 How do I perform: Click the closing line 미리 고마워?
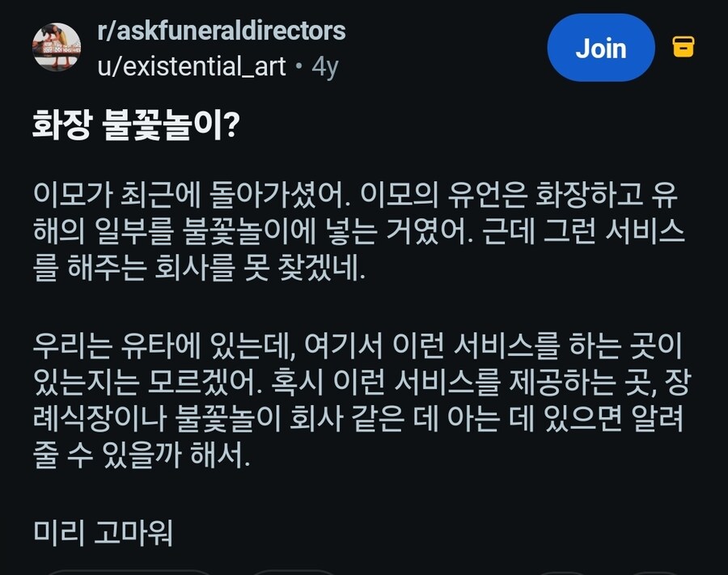pos(104,533)
